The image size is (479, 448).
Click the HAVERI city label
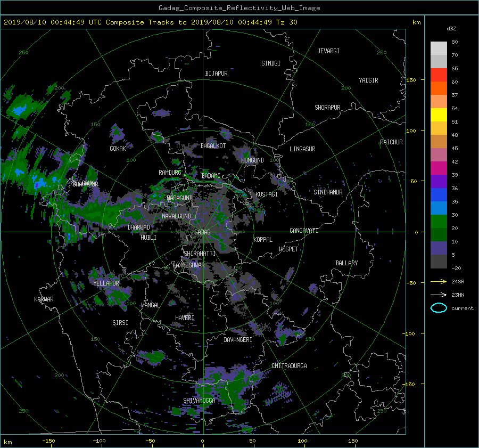point(185,318)
